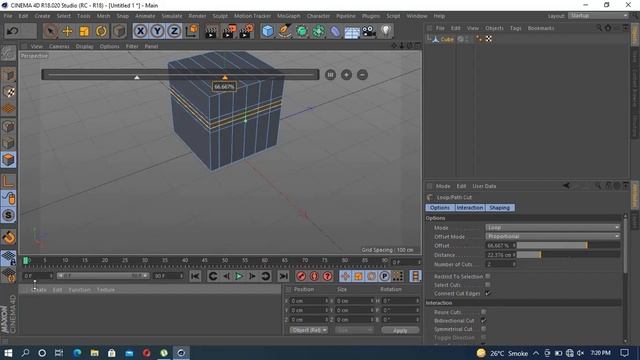Screen dimensions: 640x360
Task: Open the Mesh menu
Action: (103, 16)
